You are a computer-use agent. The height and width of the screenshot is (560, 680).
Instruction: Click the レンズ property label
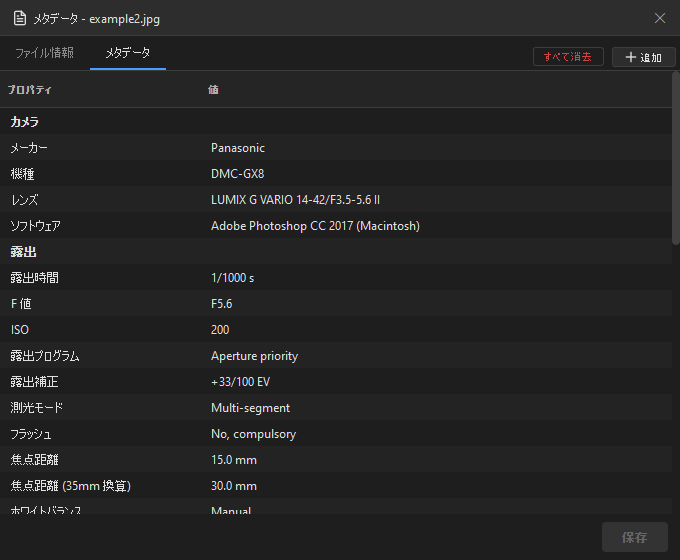24,200
